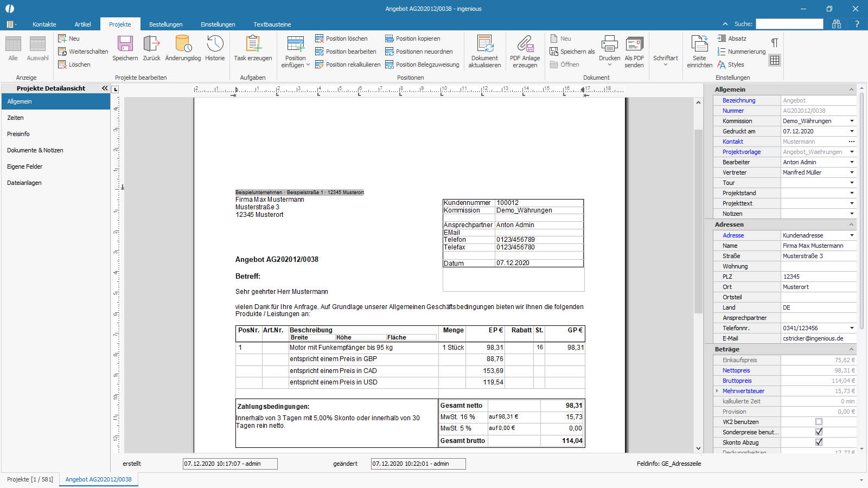The height and width of the screenshot is (488, 868).
Task: Collapse the Projekte Detailansicht panel
Action: point(105,88)
